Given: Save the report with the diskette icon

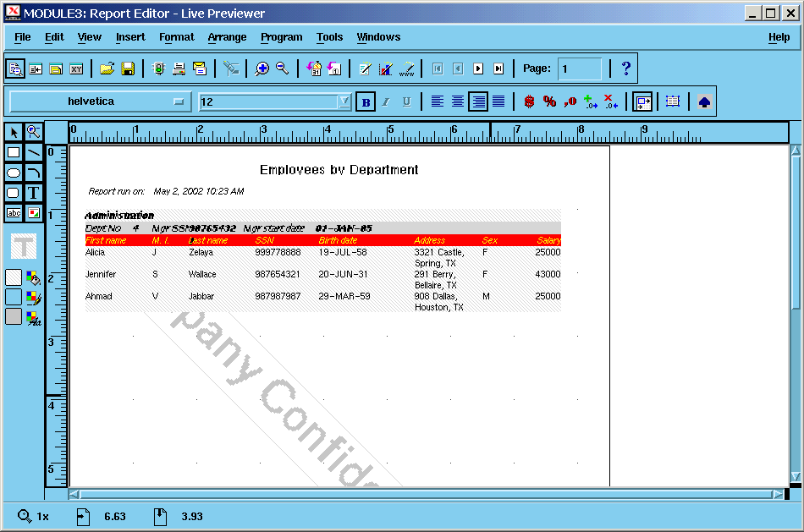Looking at the screenshot, I should coord(128,69).
